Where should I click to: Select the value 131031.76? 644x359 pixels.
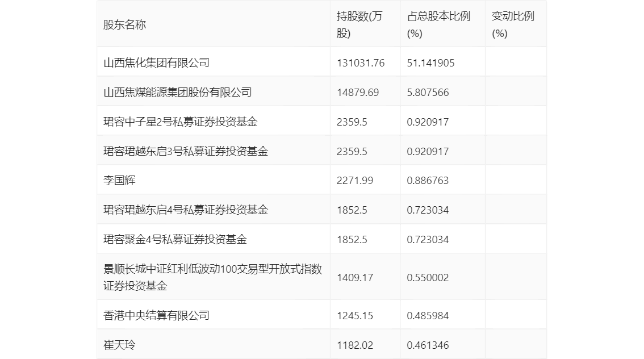(361, 63)
